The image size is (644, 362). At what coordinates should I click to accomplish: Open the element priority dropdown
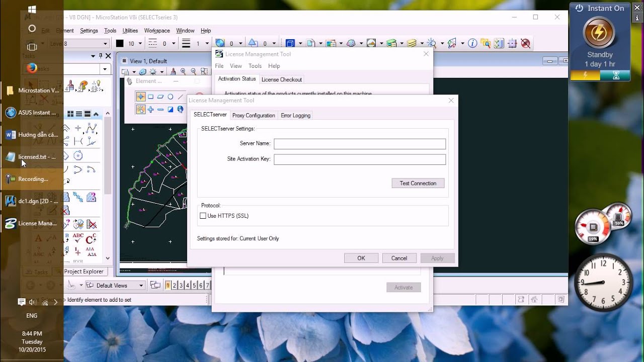[274, 44]
